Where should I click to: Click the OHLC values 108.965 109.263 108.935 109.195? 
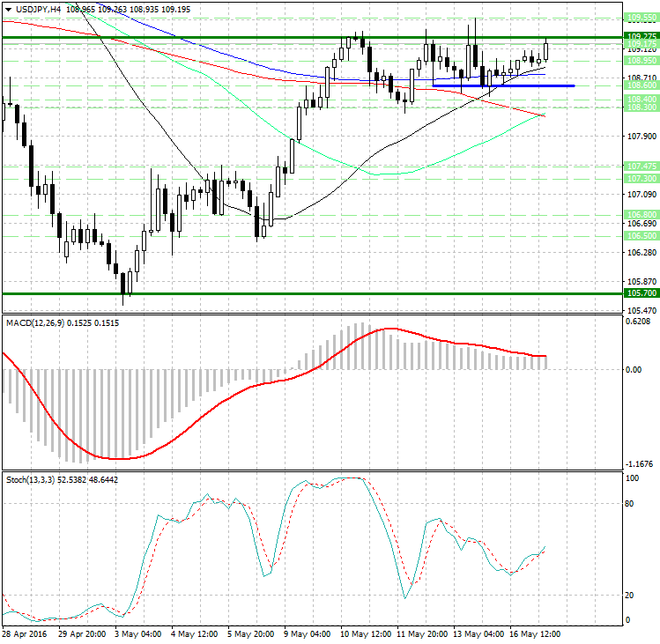(129, 10)
